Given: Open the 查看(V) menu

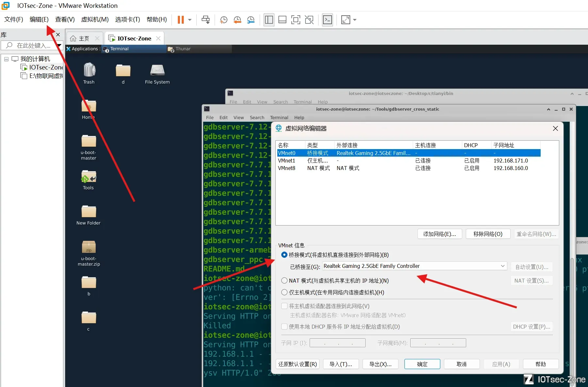Looking at the screenshot, I should (x=65, y=20).
